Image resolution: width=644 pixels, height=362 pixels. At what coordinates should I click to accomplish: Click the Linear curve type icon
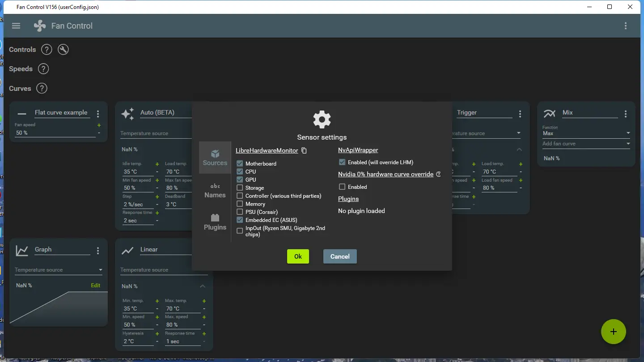click(127, 251)
